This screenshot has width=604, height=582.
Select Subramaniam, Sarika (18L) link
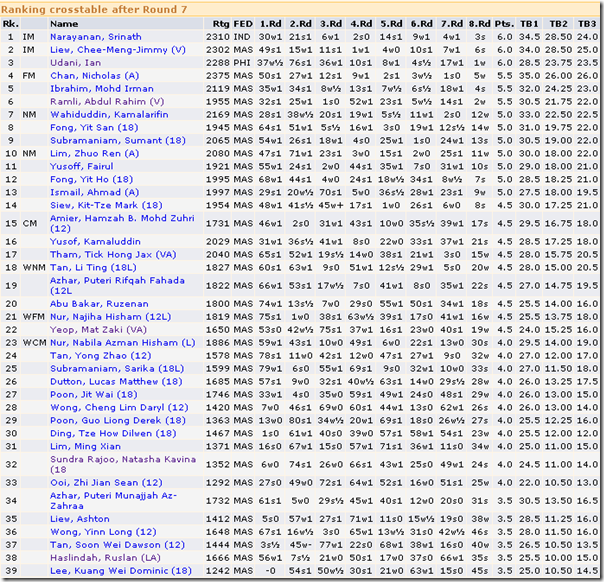117,369
